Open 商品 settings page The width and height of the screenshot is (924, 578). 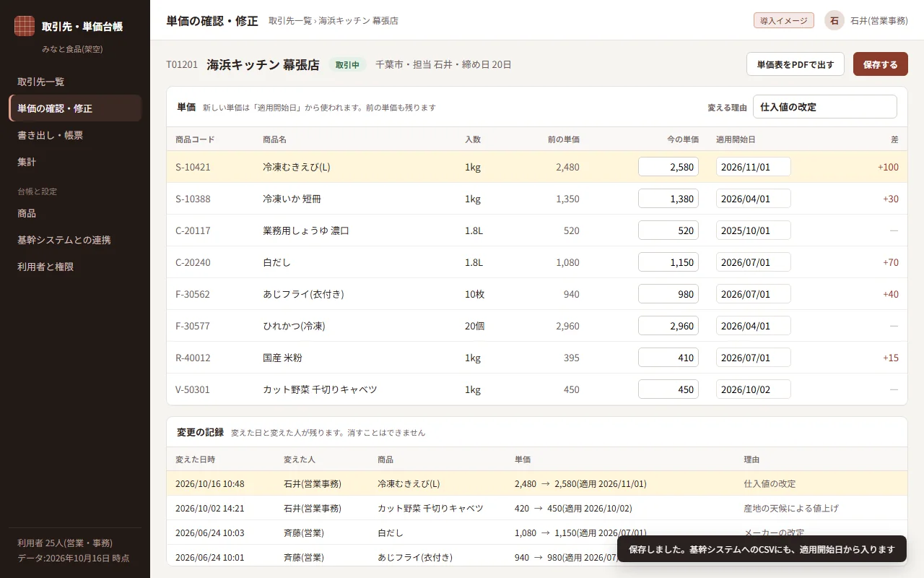pos(75,213)
